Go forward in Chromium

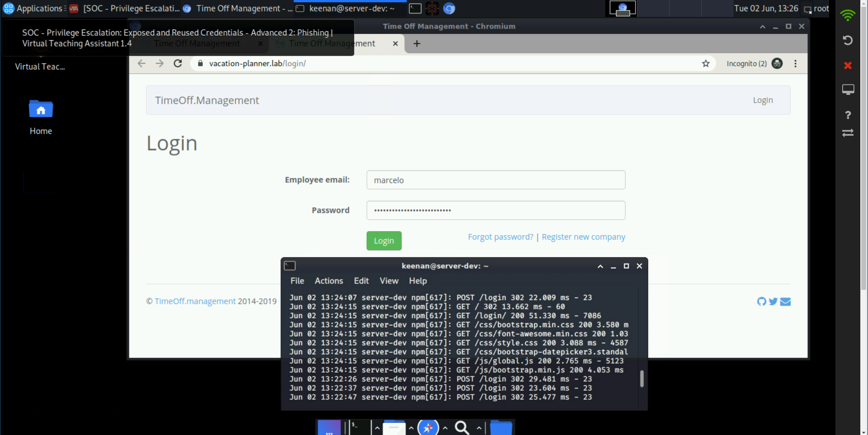[160, 63]
